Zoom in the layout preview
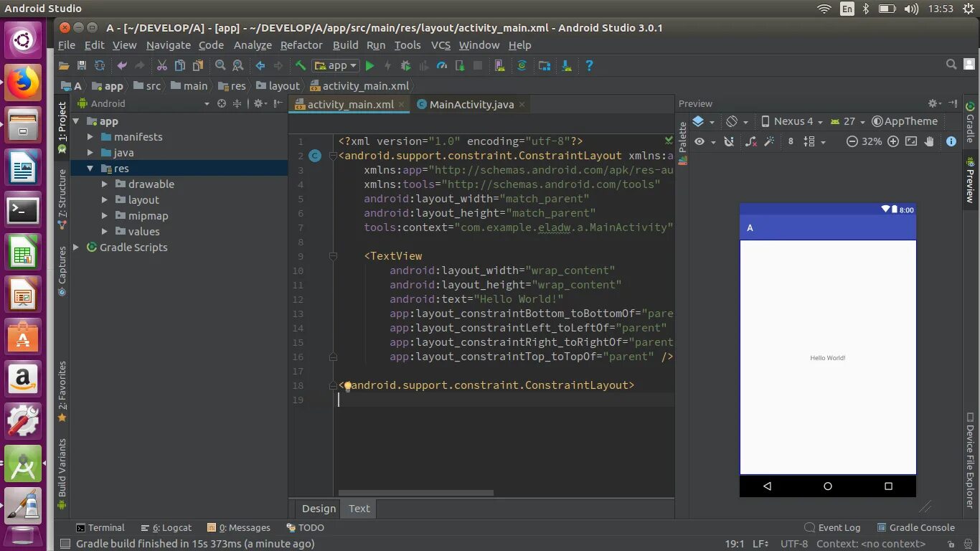 click(893, 141)
